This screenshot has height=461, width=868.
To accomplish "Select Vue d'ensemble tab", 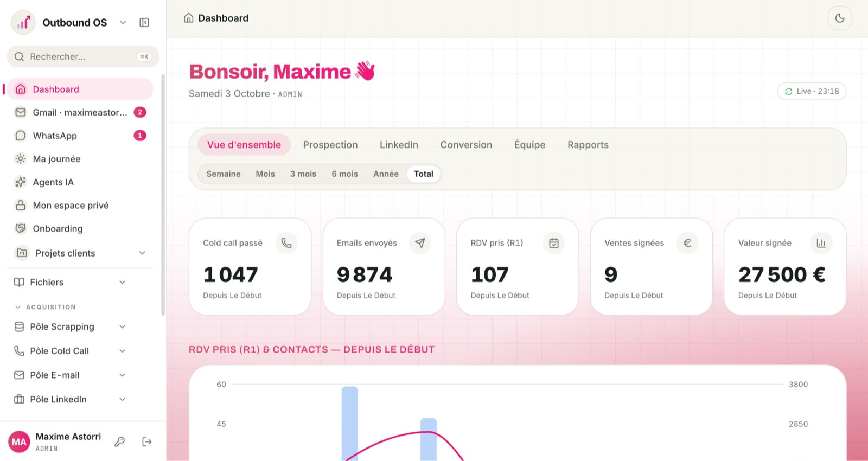I will 244,145.
